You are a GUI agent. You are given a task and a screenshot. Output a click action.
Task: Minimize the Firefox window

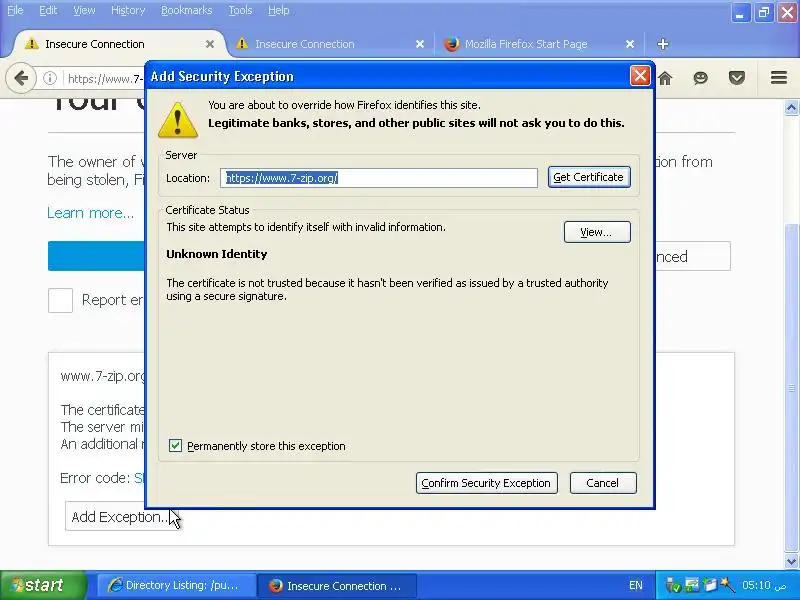click(740, 12)
